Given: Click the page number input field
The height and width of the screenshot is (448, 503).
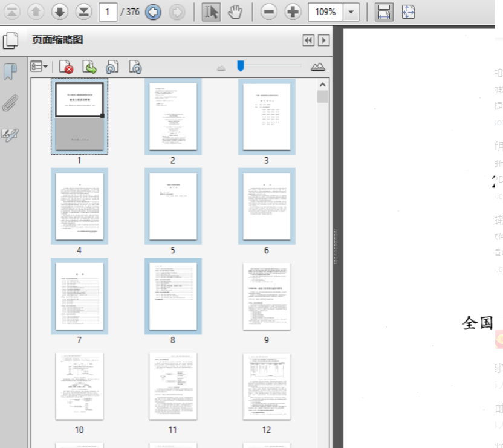Looking at the screenshot, I should tap(108, 12).
